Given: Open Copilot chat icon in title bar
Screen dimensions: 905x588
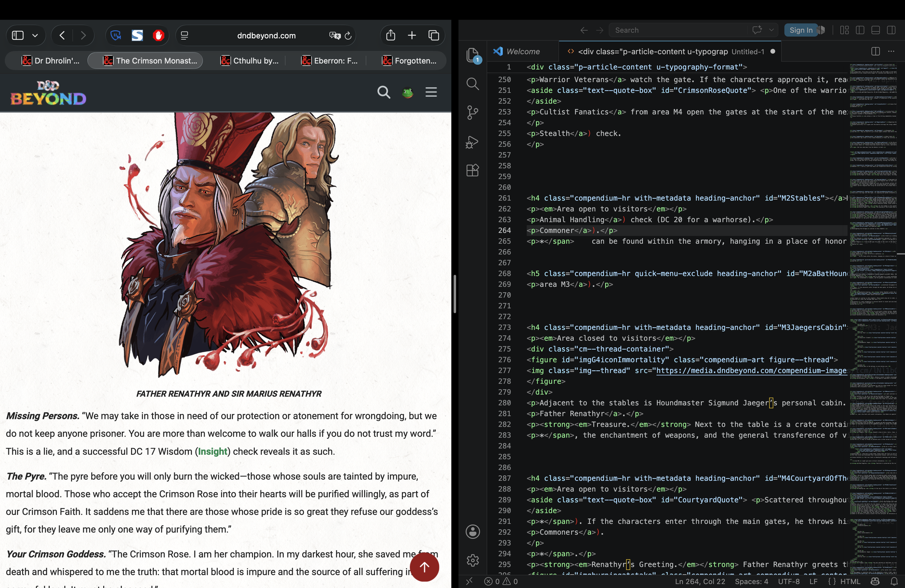Looking at the screenshot, I should point(757,30).
